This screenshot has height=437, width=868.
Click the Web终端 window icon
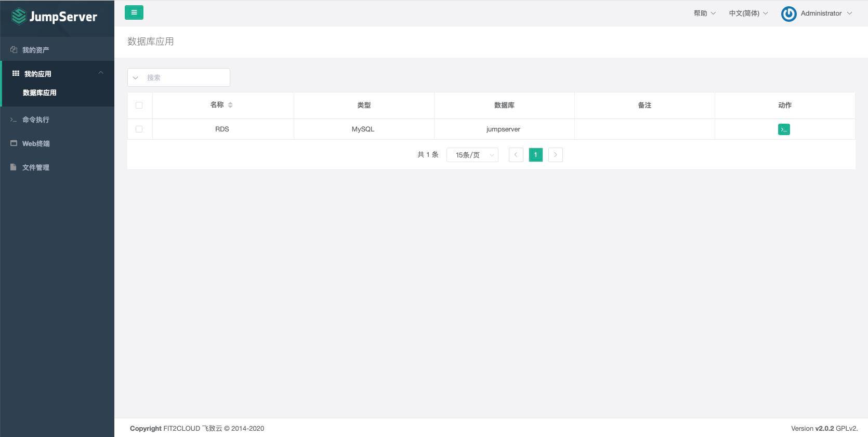[14, 143]
